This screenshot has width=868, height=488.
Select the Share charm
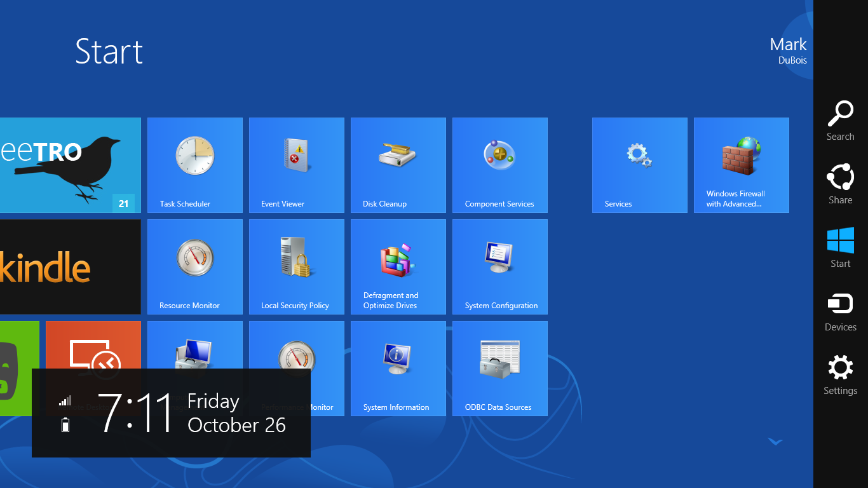tap(840, 184)
